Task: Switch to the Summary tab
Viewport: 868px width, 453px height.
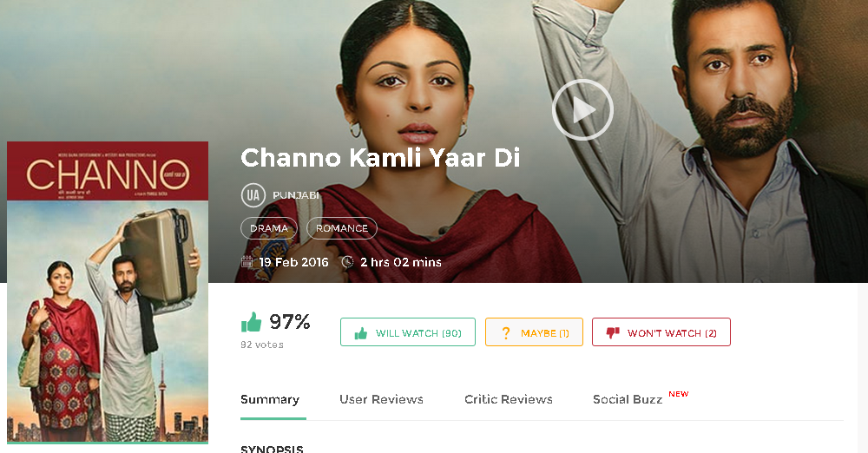Action: (x=270, y=399)
